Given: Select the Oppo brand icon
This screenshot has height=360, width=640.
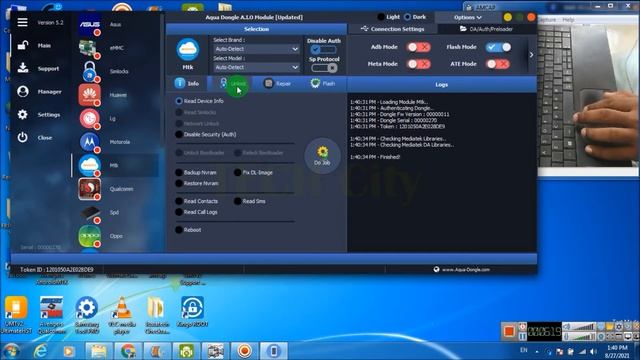Looking at the screenshot, I should (89, 236).
